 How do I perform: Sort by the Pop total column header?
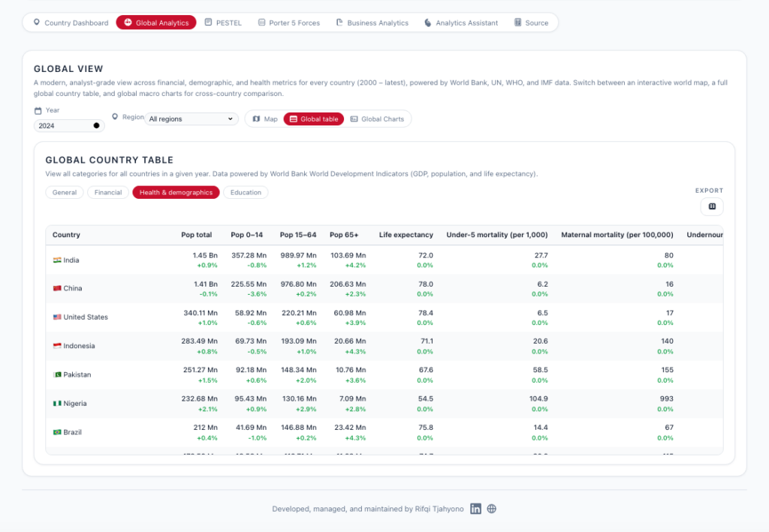196,235
